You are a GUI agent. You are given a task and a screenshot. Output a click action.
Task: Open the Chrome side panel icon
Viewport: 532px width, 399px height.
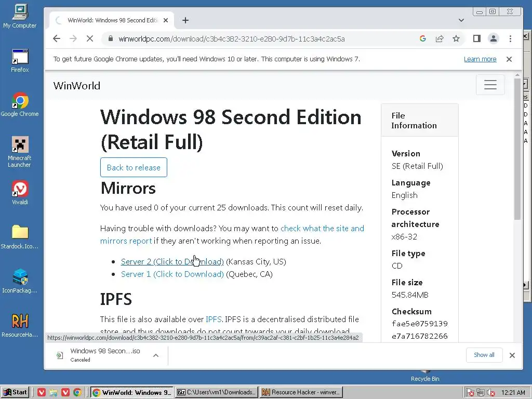coord(477,38)
